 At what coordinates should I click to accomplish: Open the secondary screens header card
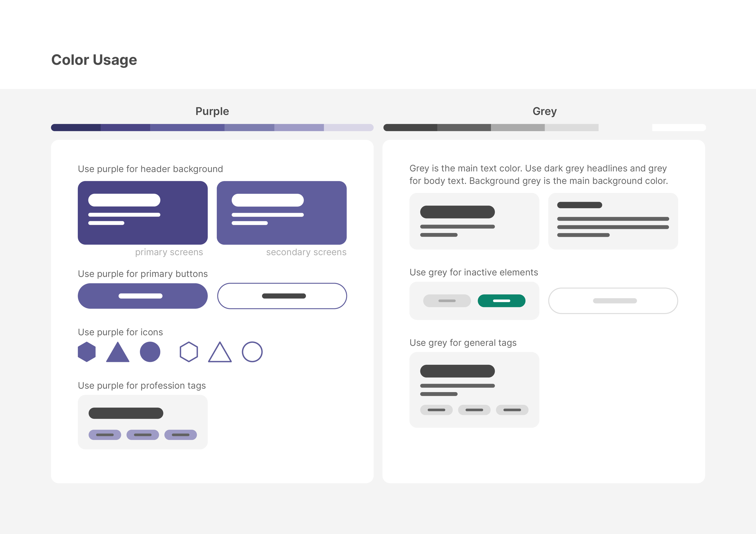pyautogui.click(x=282, y=213)
